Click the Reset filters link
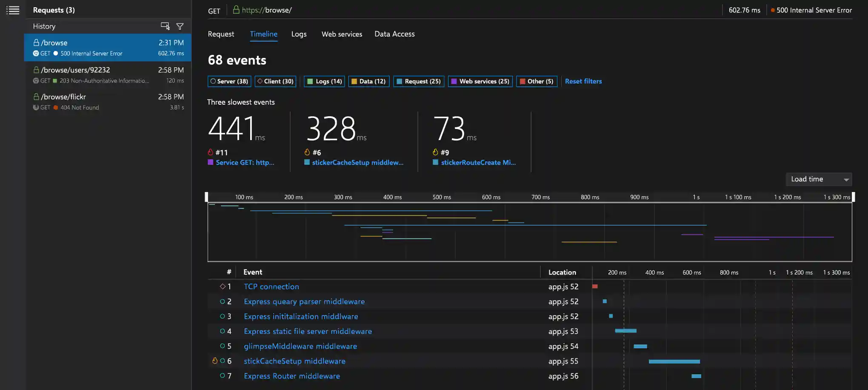The height and width of the screenshot is (390, 868). tap(583, 81)
